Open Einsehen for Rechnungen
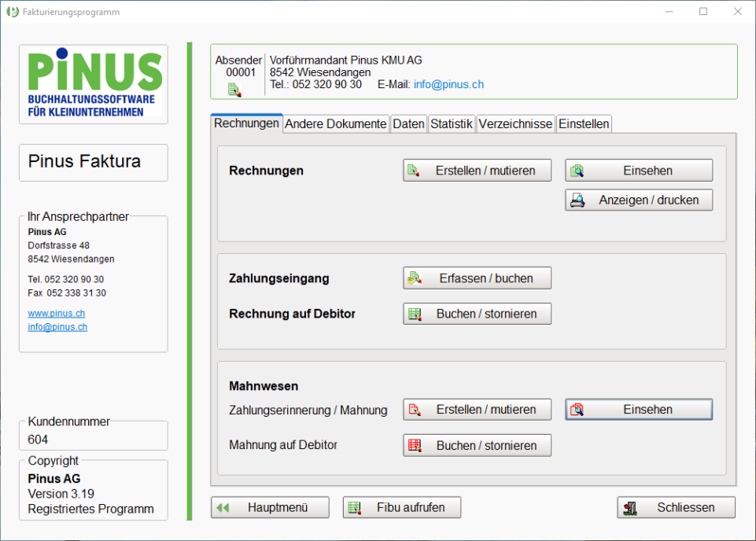The width and height of the screenshot is (756, 541). pos(638,171)
